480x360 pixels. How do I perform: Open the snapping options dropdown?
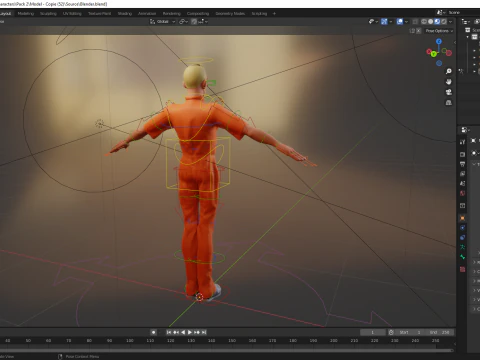203,22
